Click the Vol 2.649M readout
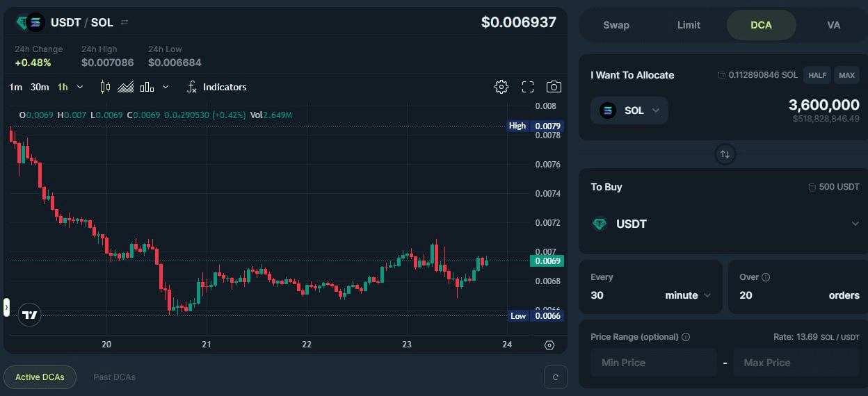 click(271, 115)
